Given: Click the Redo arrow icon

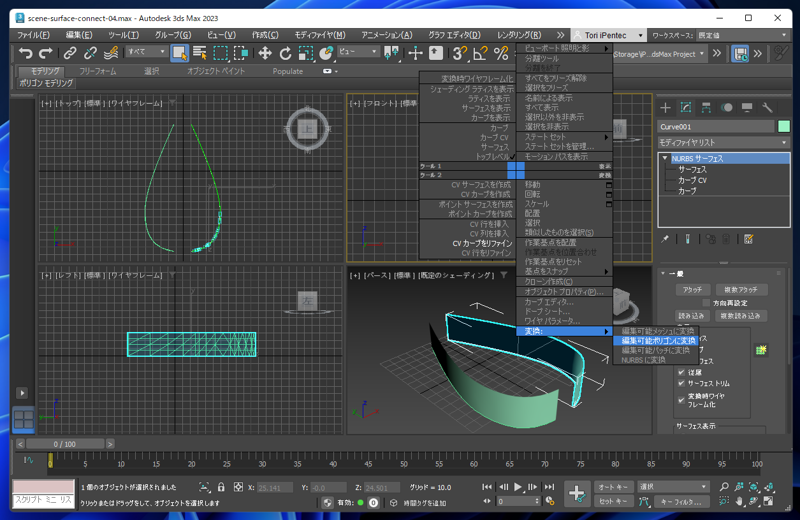Looking at the screenshot, I should click(x=46, y=53).
